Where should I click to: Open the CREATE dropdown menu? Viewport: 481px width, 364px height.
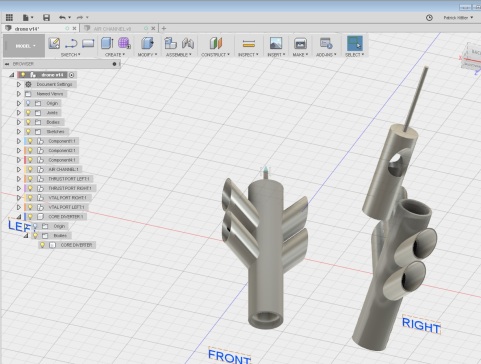(115, 55)
